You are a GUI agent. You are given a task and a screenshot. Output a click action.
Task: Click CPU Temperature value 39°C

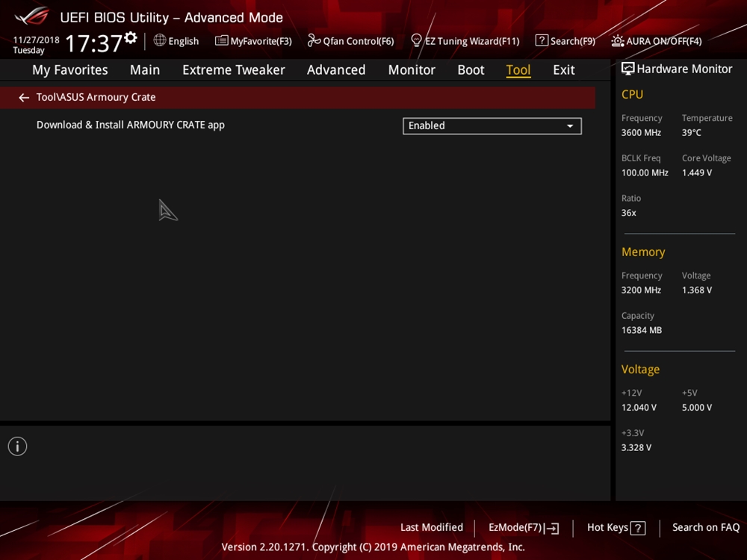pyautogui.click(x=691, y=132)
